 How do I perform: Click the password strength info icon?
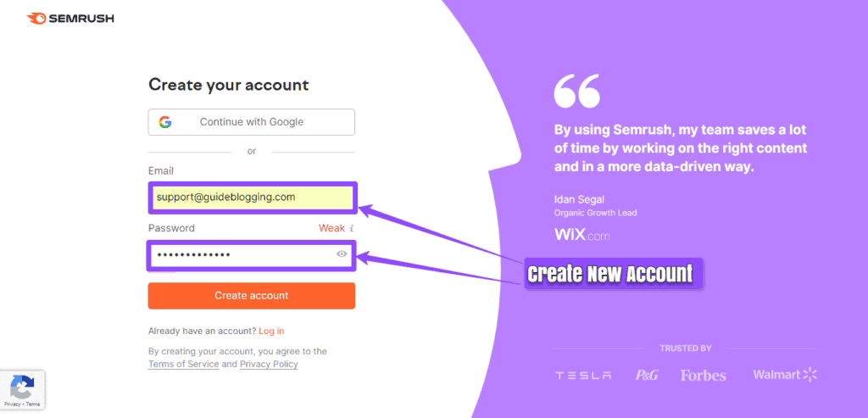[352, 228]
